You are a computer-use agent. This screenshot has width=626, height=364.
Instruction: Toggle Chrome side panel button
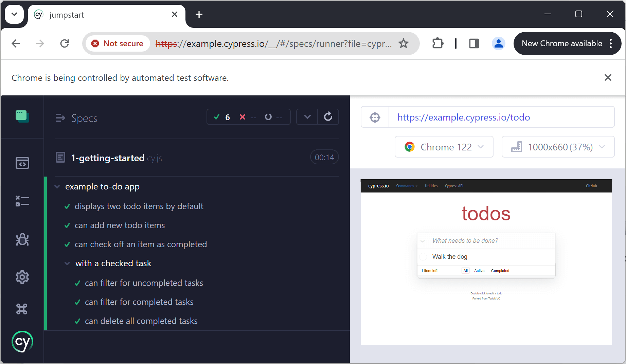pyautogui.click(x=474, y=43)
